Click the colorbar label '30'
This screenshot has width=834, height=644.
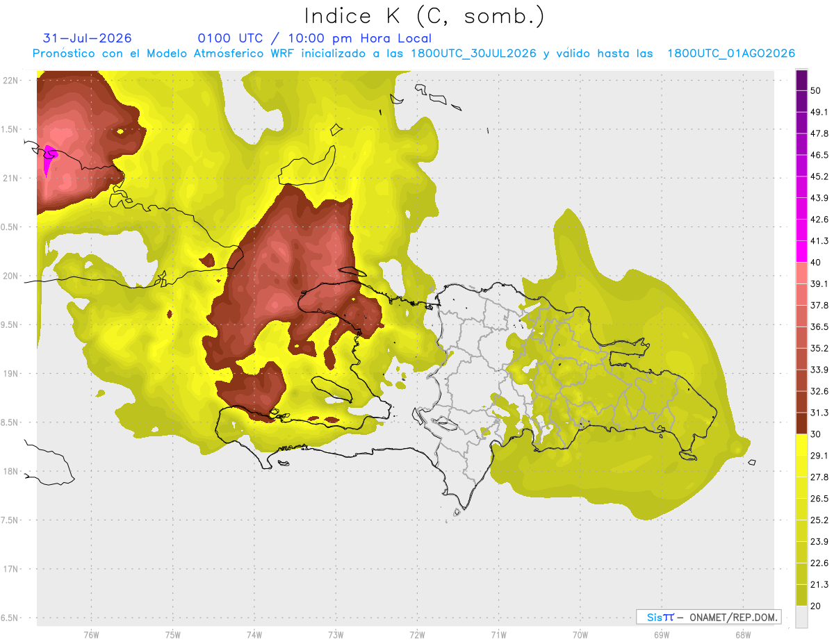point(816,434)
